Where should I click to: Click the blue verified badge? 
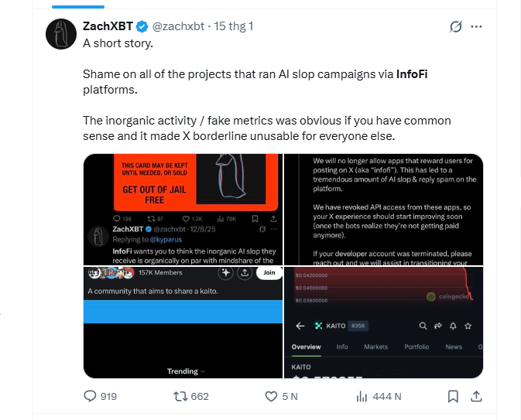tap(142, 26)
